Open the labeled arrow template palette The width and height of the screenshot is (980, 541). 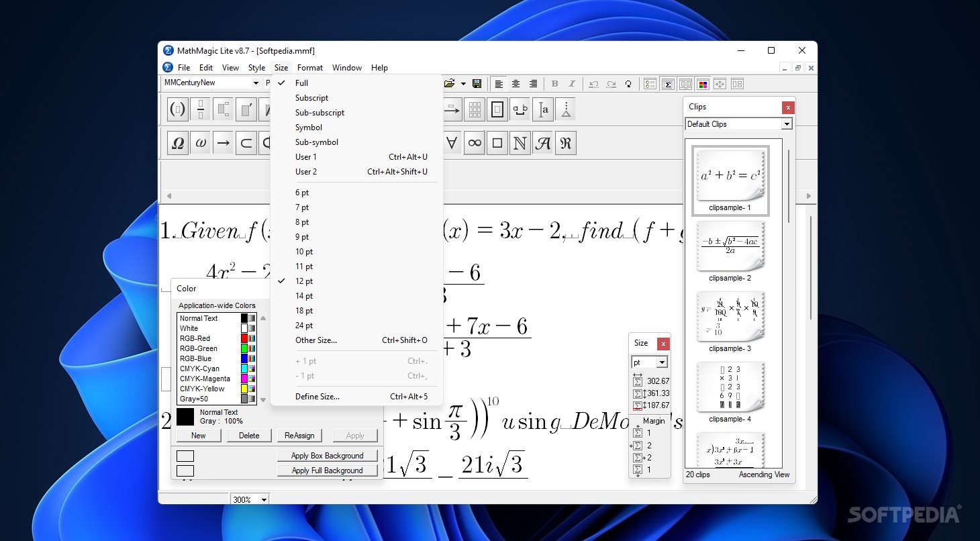[x=452, y=109]
